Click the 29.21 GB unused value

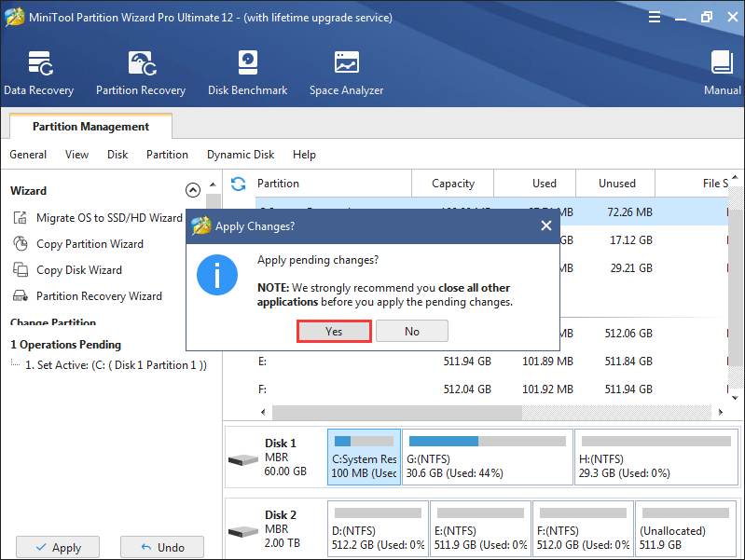coord(631,268)
